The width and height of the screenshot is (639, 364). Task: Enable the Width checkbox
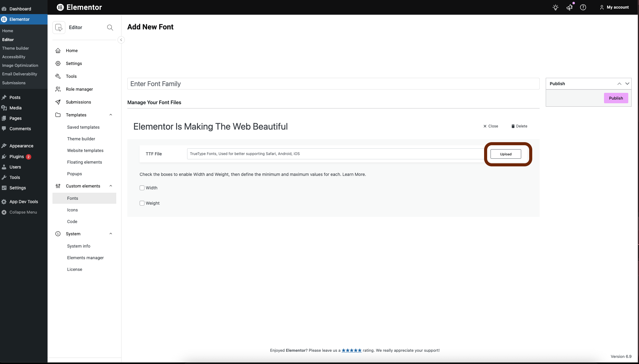(x=142, y=188)
